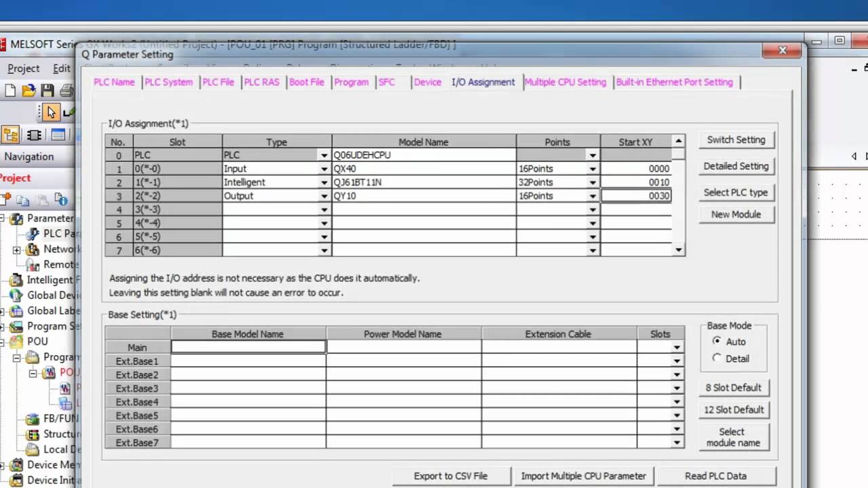Open Points dropdown for QX40 row
868x488 pixels.
pos(593,169)
